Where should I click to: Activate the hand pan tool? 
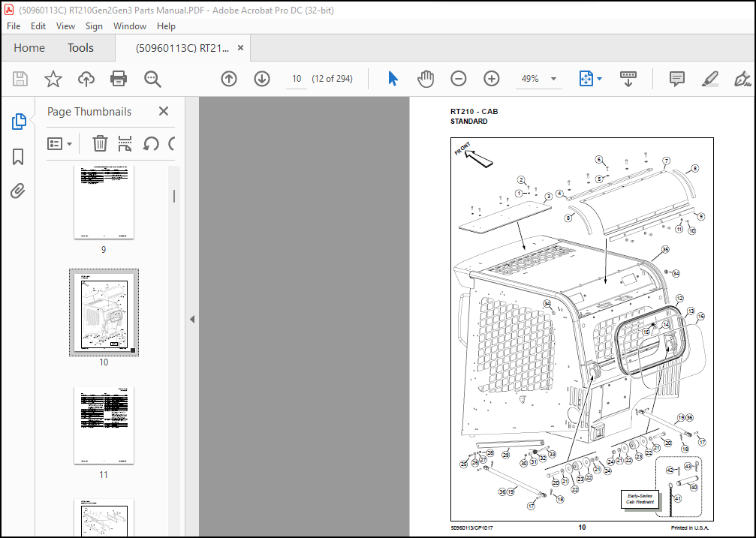coord(426,79)
